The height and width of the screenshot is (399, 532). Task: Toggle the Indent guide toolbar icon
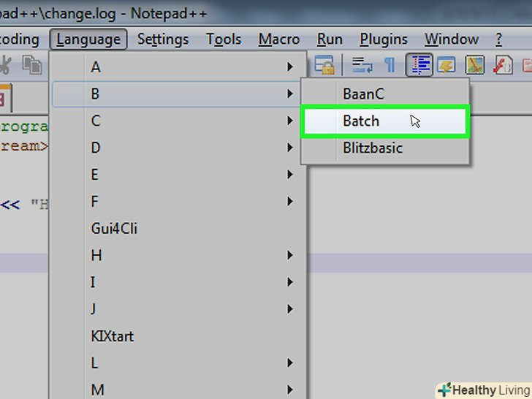coord(419,64)
